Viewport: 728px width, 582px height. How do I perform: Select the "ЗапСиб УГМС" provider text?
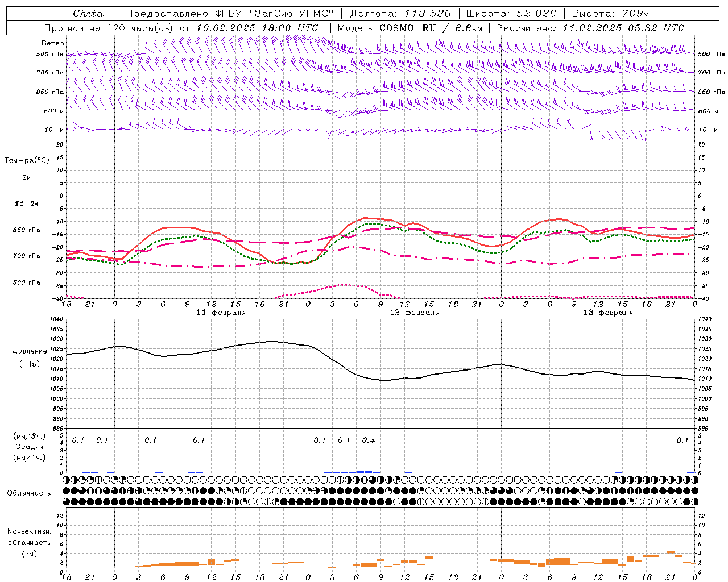[291, 14]
